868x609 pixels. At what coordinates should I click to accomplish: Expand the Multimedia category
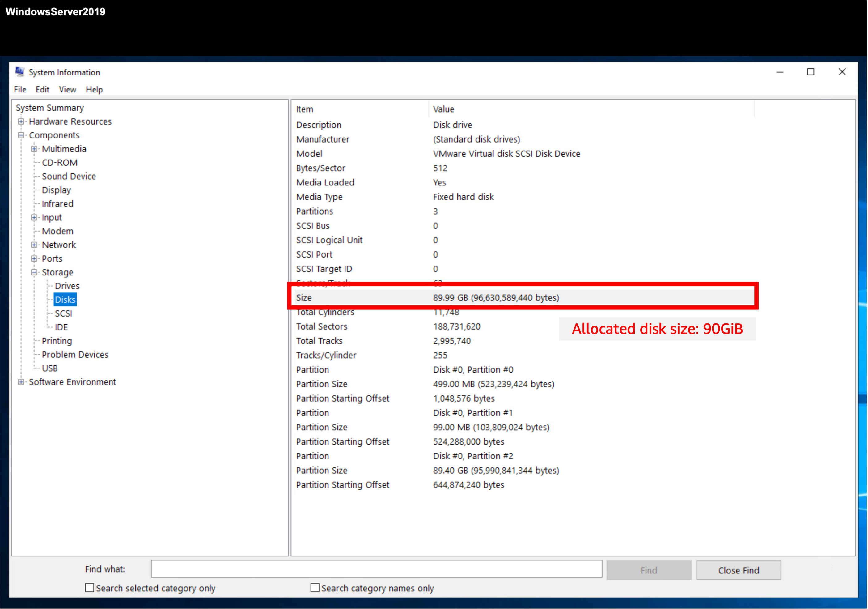click(x=34, y=149)
